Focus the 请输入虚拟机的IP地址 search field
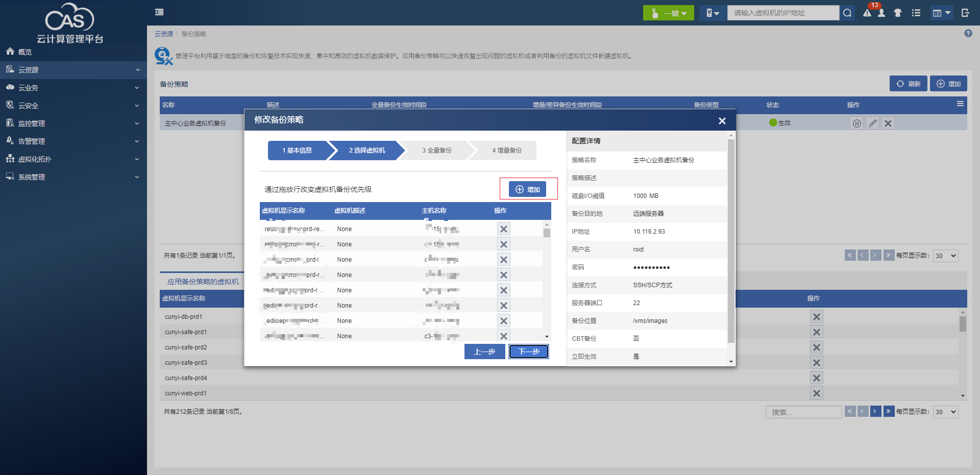The height and width of the screenshot is (475, 980). point(783,13)
